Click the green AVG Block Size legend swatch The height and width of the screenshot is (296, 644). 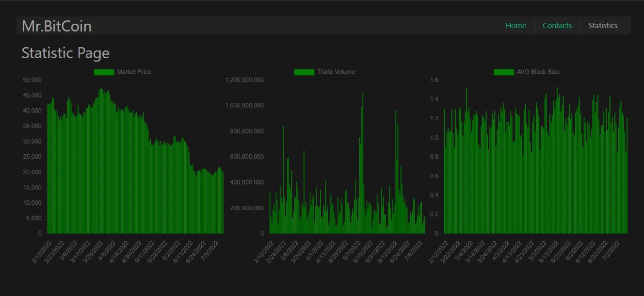503,72
